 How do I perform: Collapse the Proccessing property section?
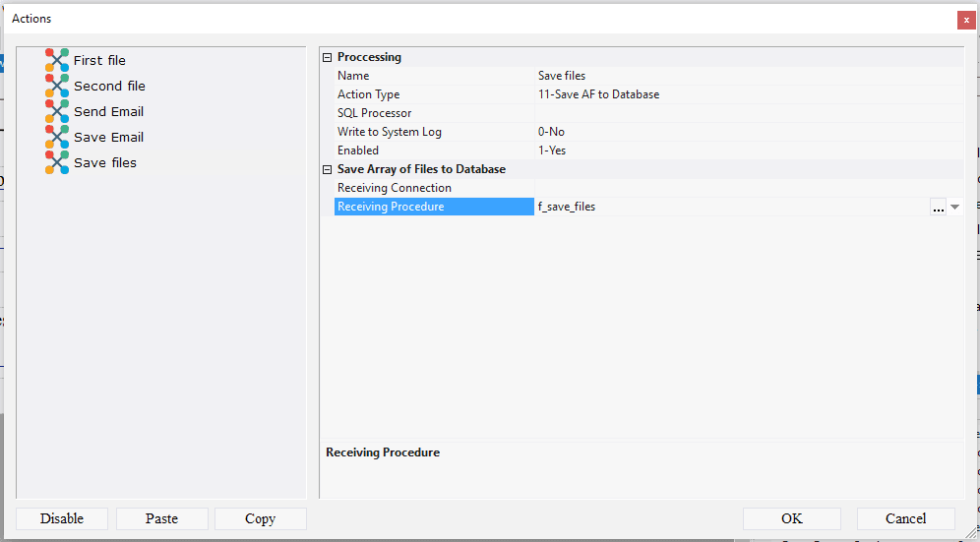[x=328, y=57]
